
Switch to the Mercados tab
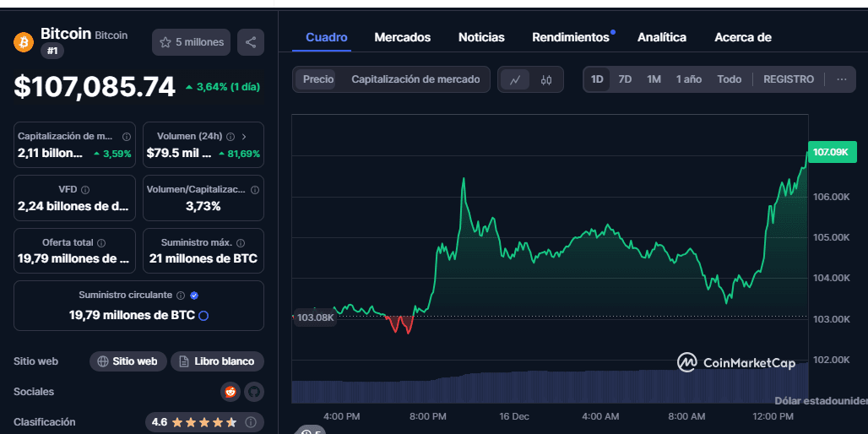click(403, 38)
